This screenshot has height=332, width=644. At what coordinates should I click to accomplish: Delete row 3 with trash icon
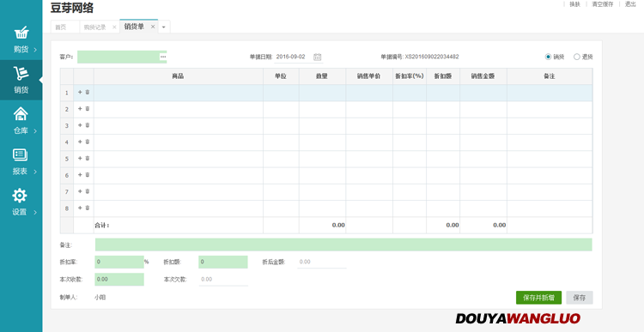[88, 125]
